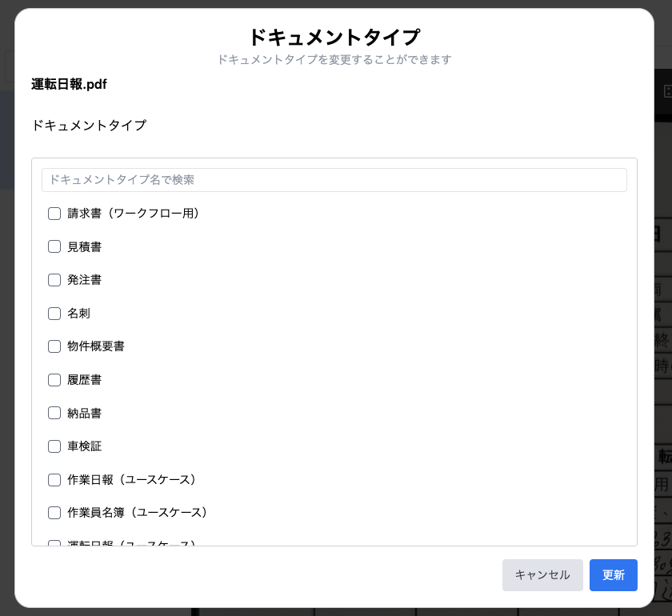Check the 請求書（ワークフロー用）checkbox

pyautogui.click(x=54, y=214)
